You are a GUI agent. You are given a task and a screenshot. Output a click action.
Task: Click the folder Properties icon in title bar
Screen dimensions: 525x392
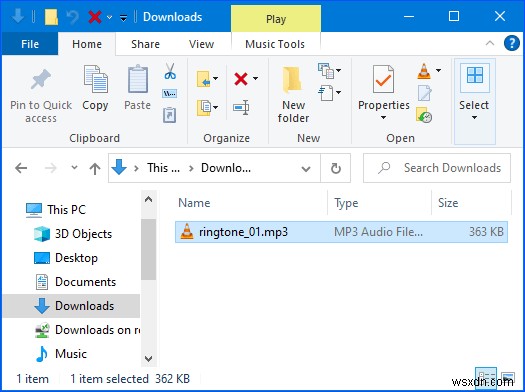click(51, 17)
